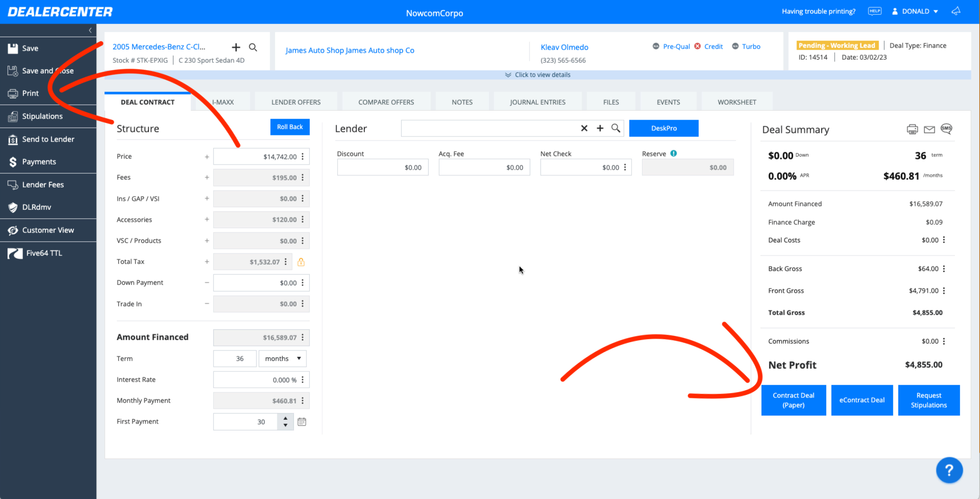Click the Having trouble printing link
The height and width of the screenshot is (499, 980).
tap(819, 11)
